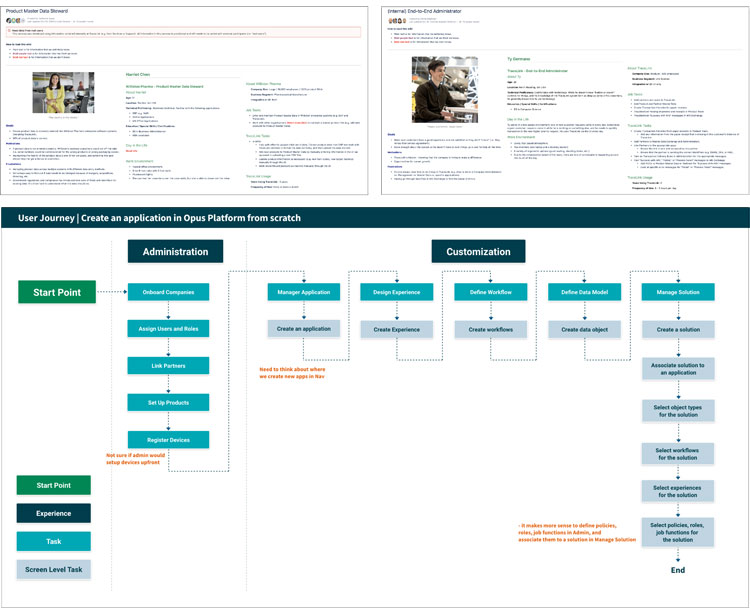The image size is (750, 615).
Task: Select Associate solution to an application box
Action: tap(678, 369)
